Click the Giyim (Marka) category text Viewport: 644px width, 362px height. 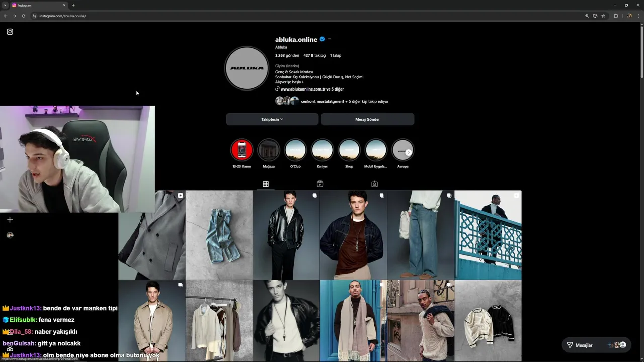(x=287, y=66)
